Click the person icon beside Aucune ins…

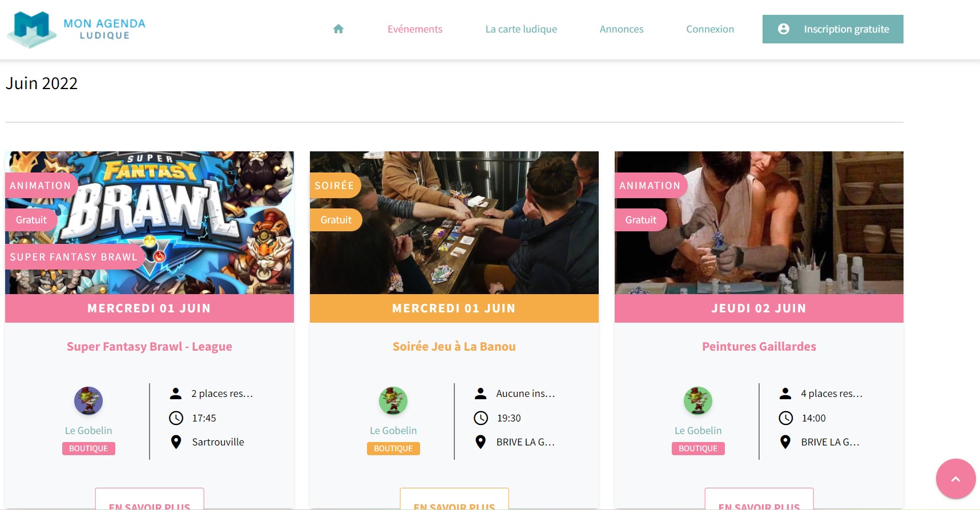coord(481,393)
